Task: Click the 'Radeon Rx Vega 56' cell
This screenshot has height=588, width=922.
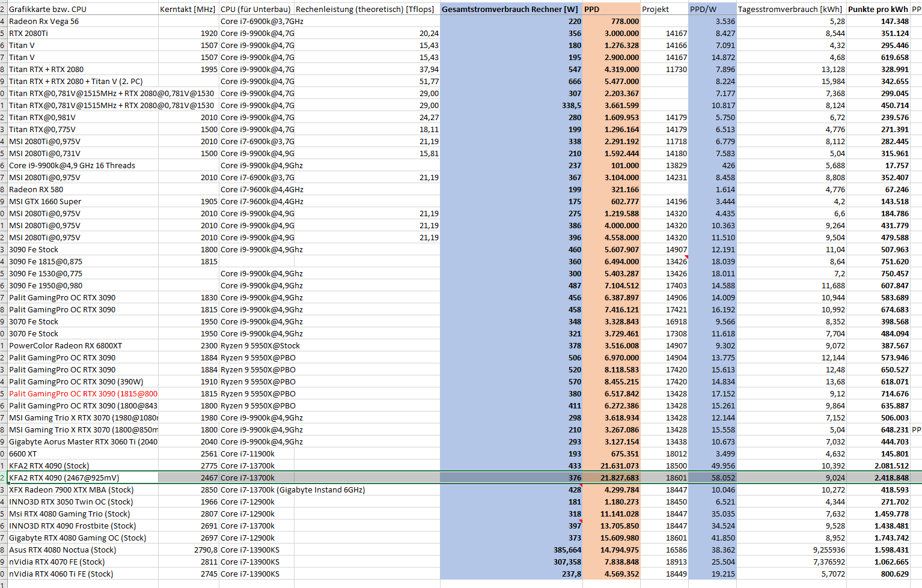Action: click(82, 21)
